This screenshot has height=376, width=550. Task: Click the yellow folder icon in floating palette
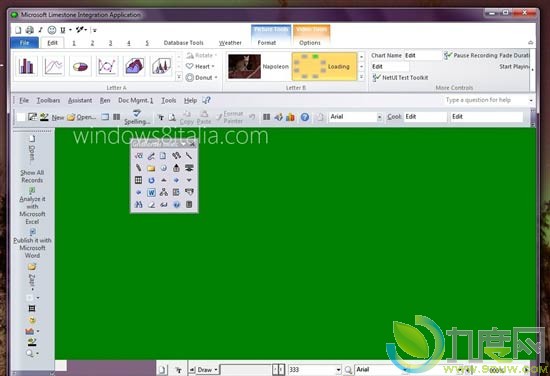point(151,168)
